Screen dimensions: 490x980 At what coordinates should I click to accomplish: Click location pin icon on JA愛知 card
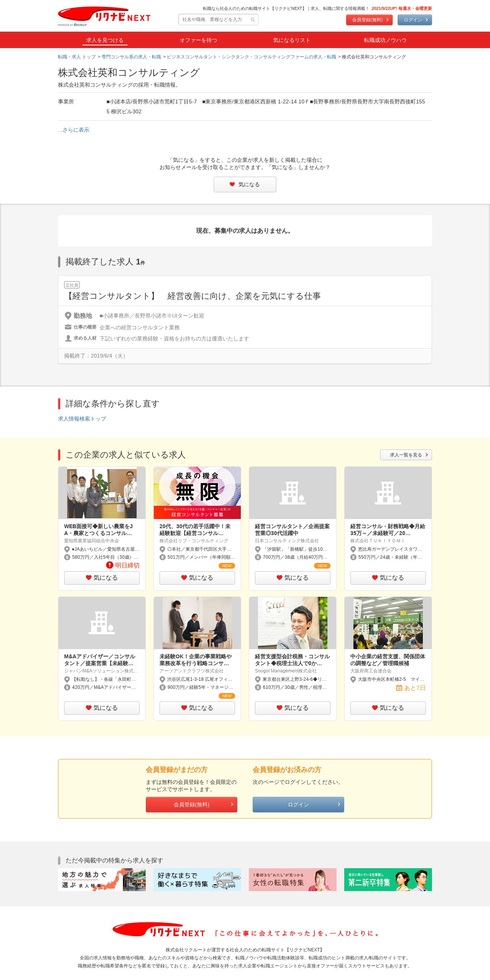pos(67,550)
